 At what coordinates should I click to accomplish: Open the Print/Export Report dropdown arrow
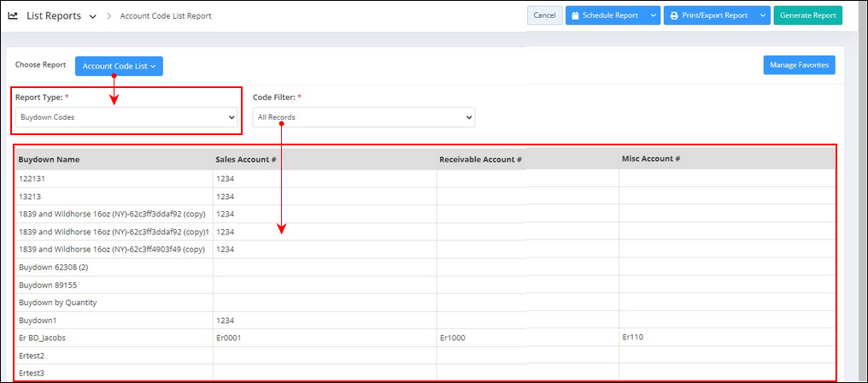point(763,15)
